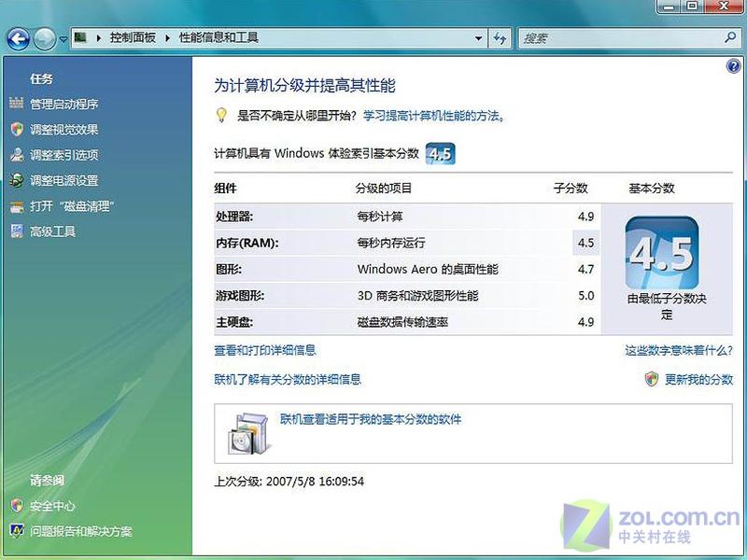Image resolution: width=747 pixels, height=560 pixels.
Task: Select the 游戏图形: row label
Action: click(240, 296)
